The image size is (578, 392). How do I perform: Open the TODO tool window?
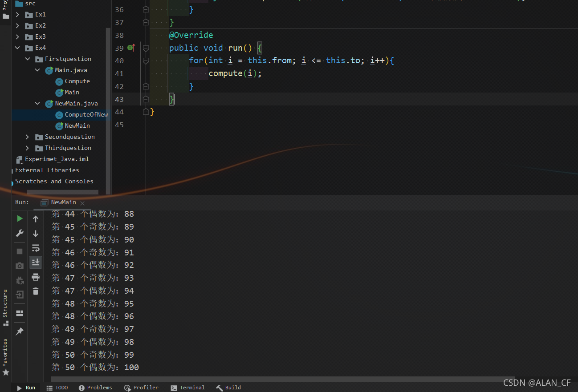pos(57,388)
